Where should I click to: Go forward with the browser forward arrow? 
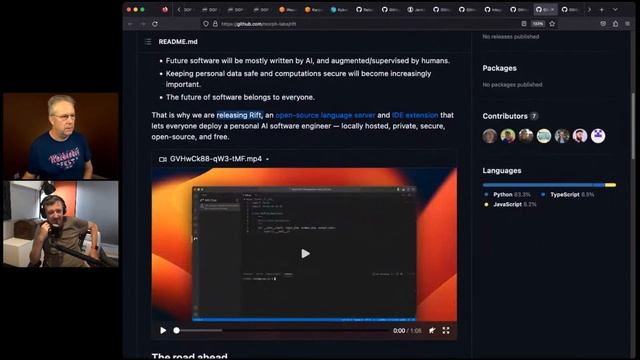pos(142,24)
